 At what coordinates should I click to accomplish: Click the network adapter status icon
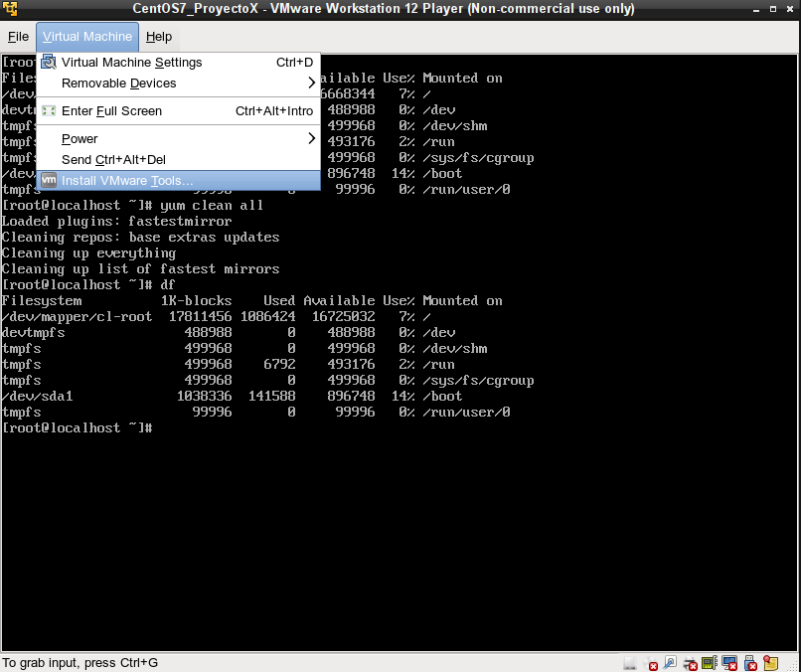[669, 663]
